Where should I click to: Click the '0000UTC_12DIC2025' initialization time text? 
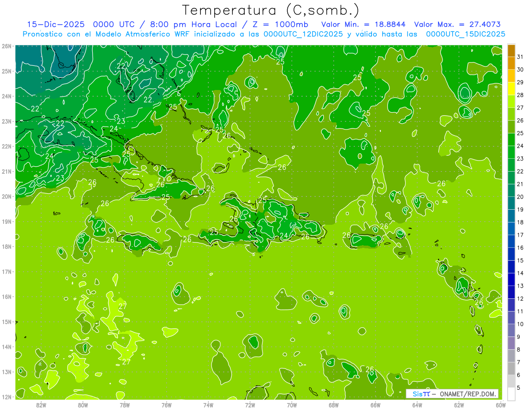pos(303,34)
